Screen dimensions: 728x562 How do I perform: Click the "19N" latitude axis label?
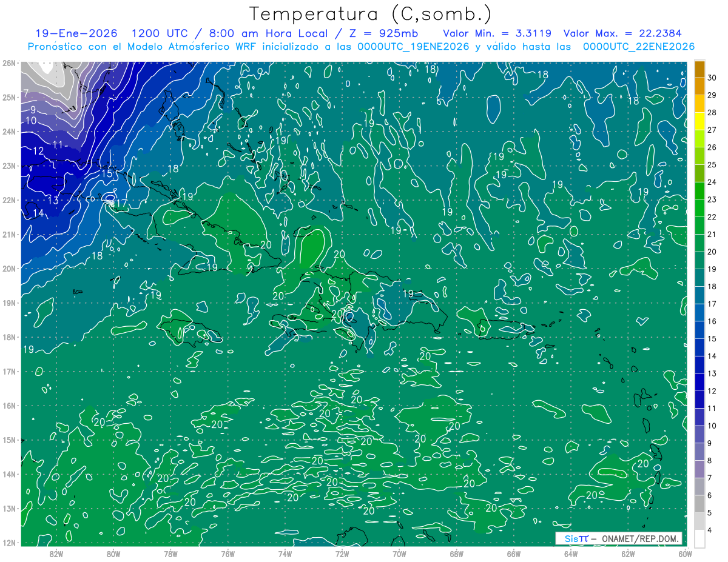pos(9,303)
